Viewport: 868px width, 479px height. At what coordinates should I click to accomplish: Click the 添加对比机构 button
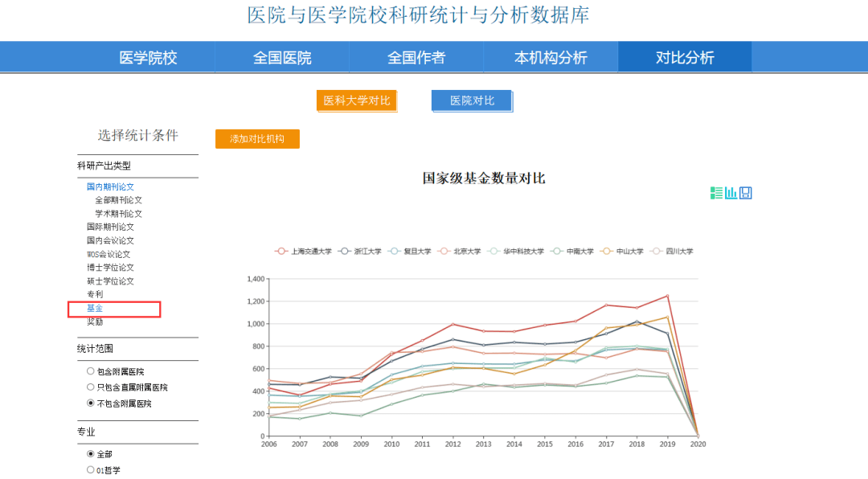click(x=257, y=138)
